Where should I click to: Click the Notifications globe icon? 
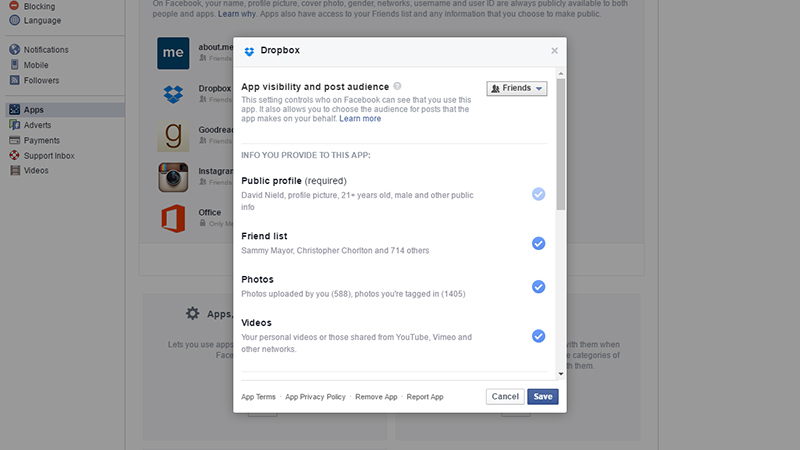click(14, 49)
